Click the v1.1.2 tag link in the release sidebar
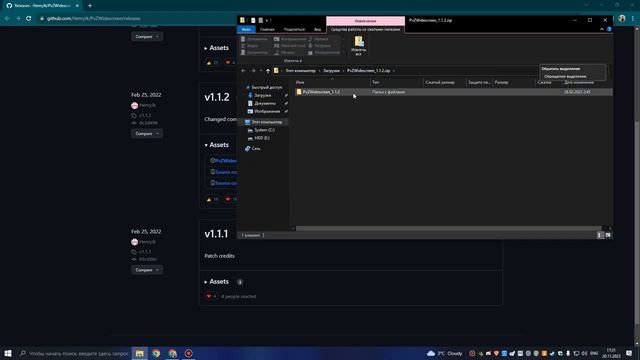The width and height of the screenshot is (640, 360). [142, 116]
